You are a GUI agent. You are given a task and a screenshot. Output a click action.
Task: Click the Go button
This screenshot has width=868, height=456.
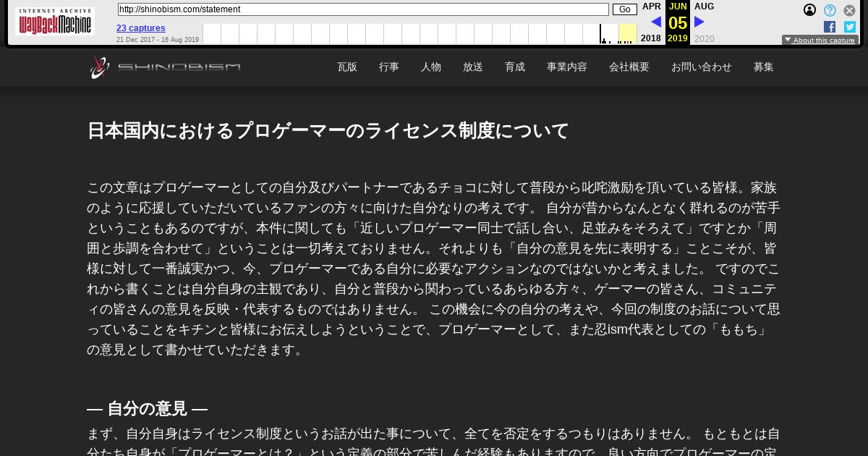pyautogui.click(x=625, y=9)
